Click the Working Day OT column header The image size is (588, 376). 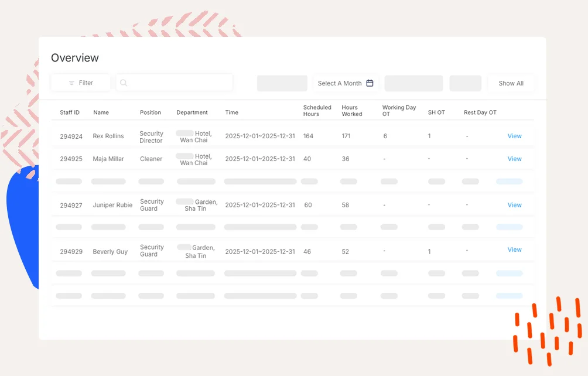pyautogui.click(x=399, y=111)
